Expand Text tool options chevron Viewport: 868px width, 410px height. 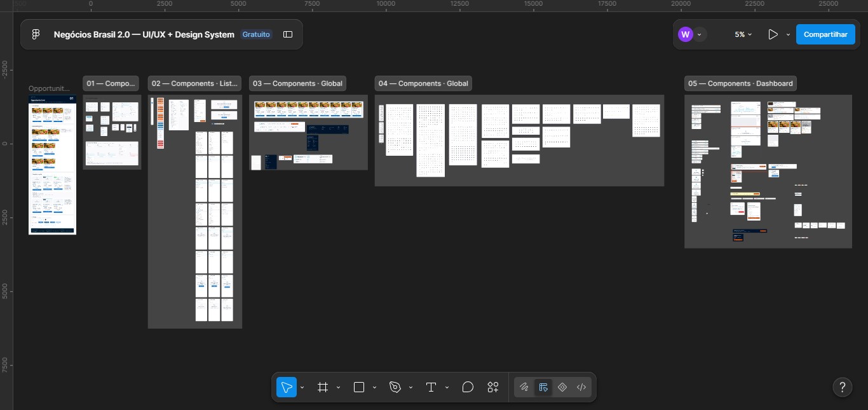447,387
